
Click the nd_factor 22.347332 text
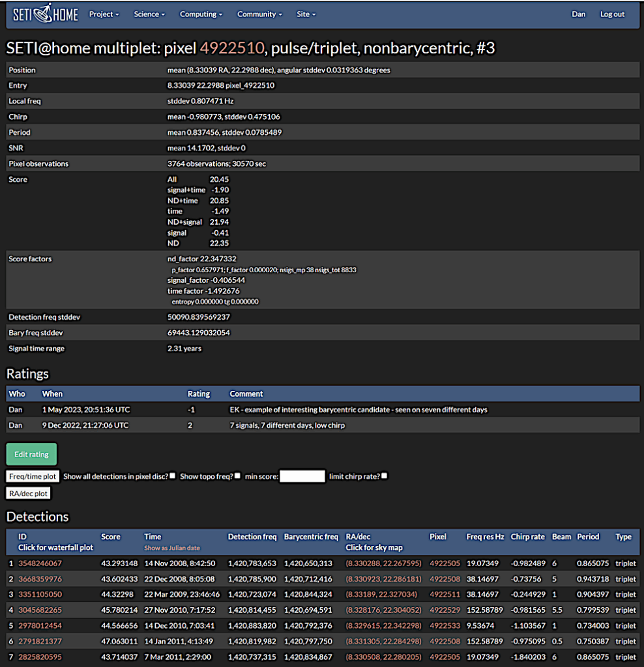(x=202, y=259)
